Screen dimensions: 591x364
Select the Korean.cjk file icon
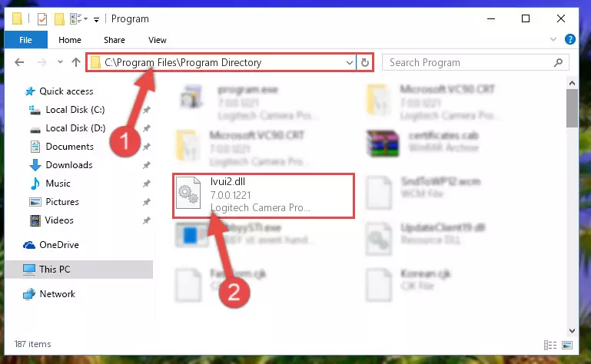(379, 285)
